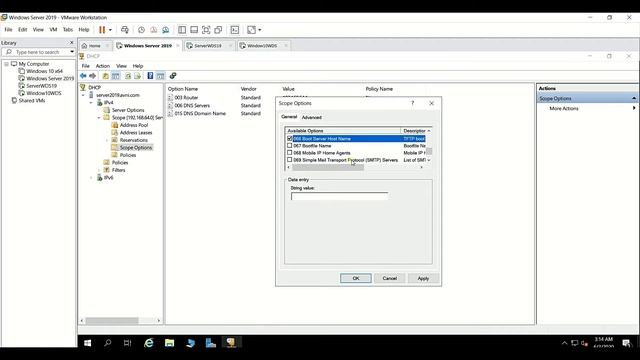Image resolution: width=640 pixels, height=360 pixels.
Task: Open the stretch guest display icon
Action: 251,30
